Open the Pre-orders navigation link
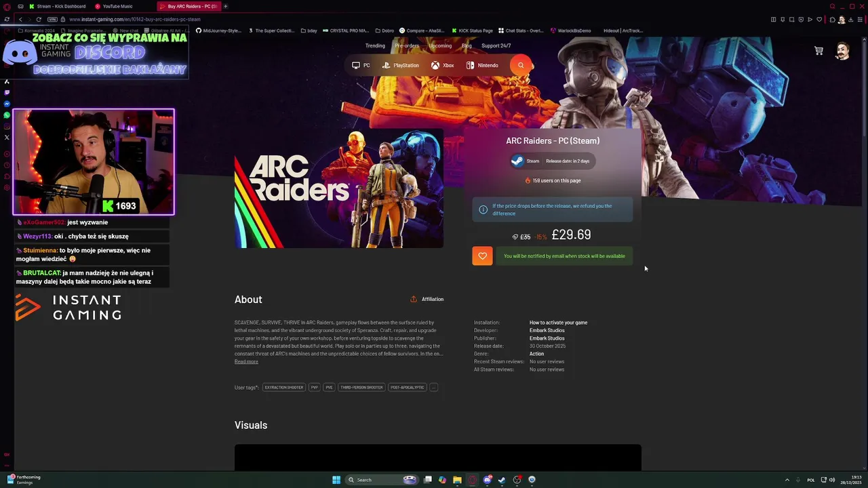The height and width of the screenshot is (488, 868). pos(407,45)
